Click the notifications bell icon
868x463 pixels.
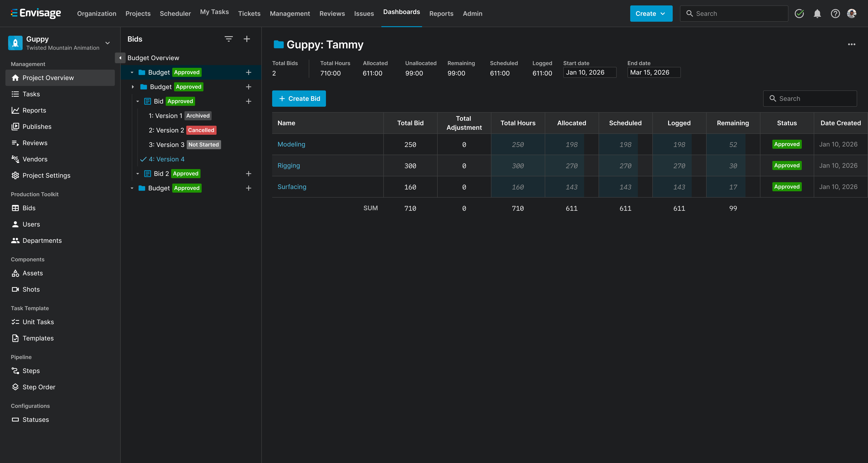point(817,14)
